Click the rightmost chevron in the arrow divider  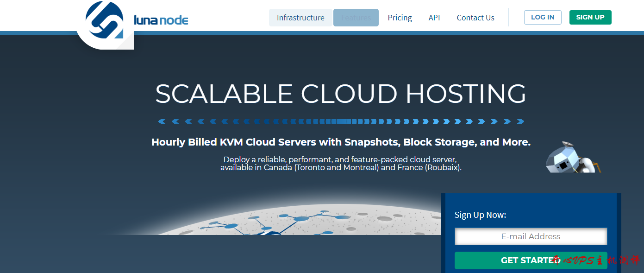click(x=520, y=121)
